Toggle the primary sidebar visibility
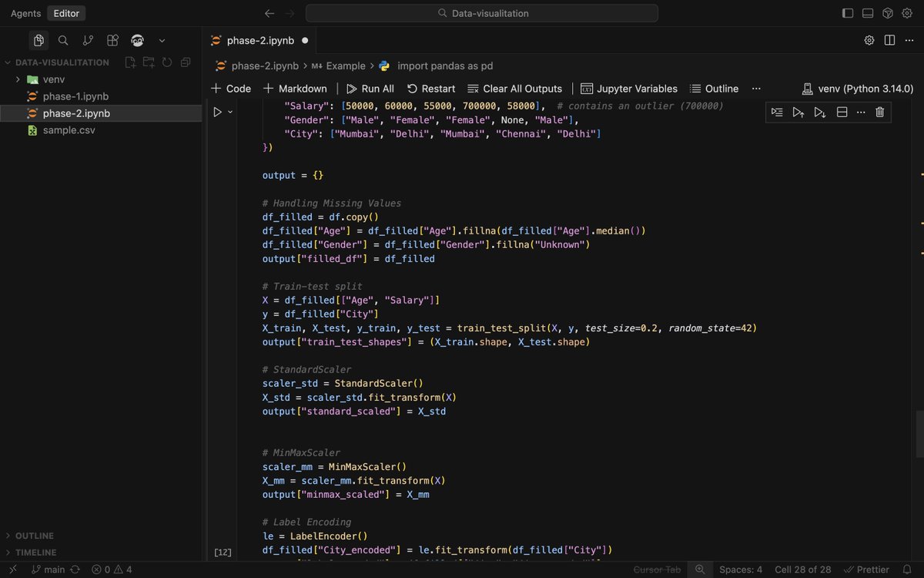The height and width of the screenshot is (578, 924). click(848, 13)
